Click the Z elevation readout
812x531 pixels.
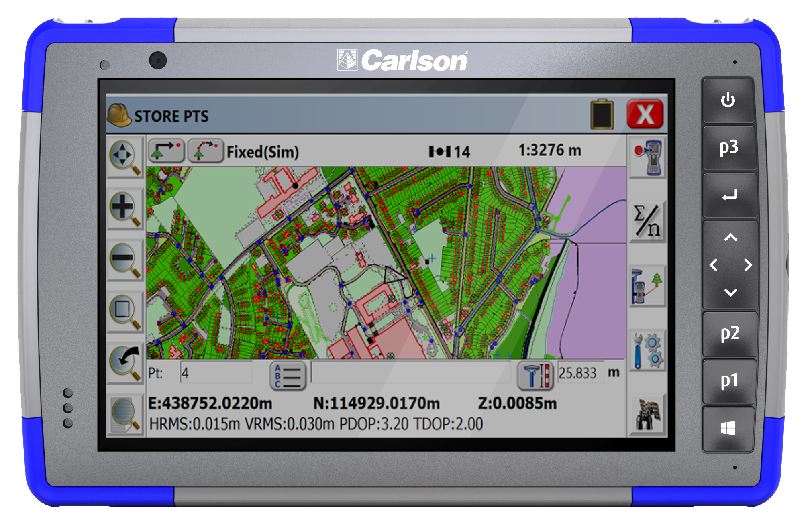coord(517,403)
